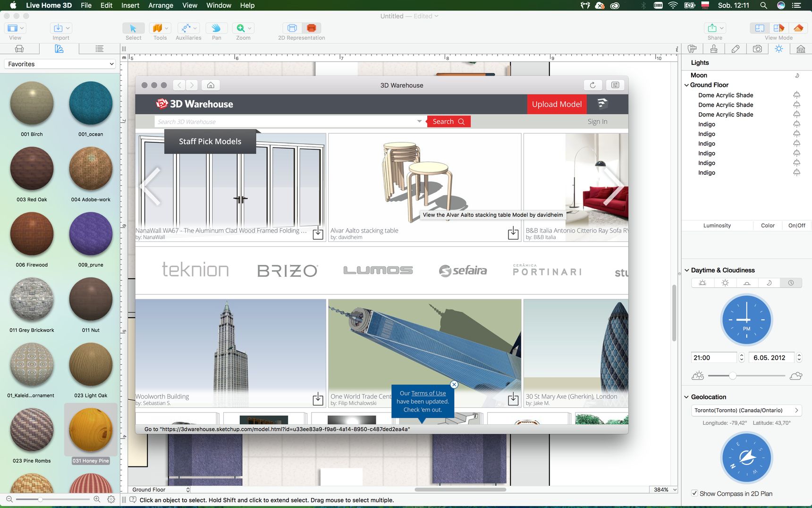The image size is (812, 508).
Task: Click the Upload Model button
Action: click(557, 104)
